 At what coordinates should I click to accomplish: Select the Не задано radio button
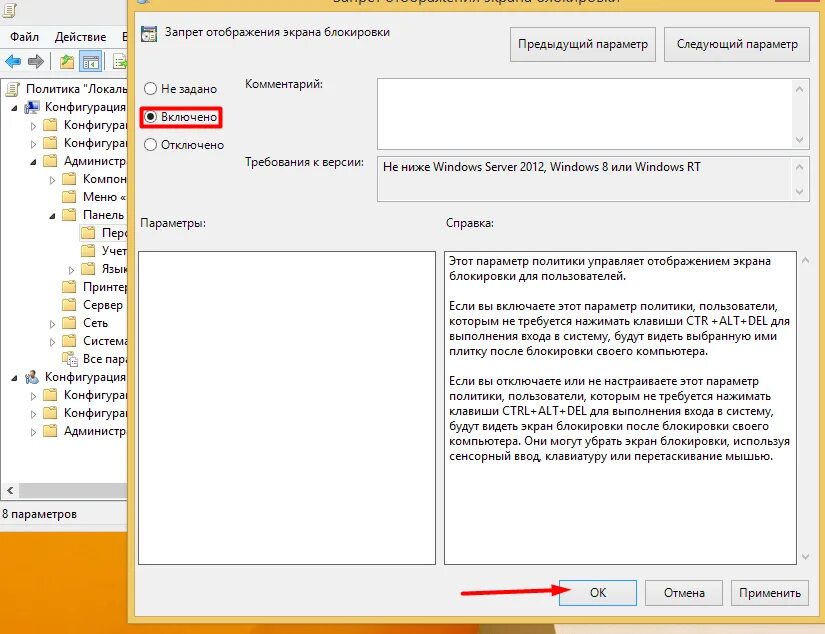(150, 88)
